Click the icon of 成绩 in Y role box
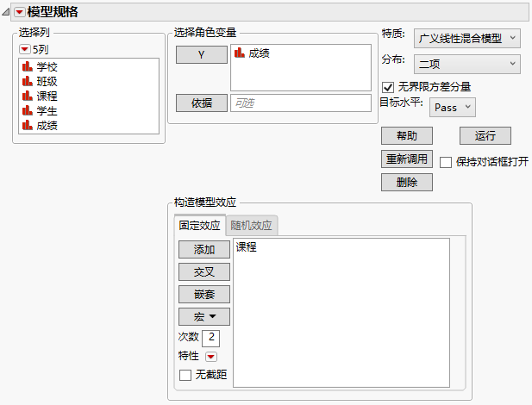This screenshot has height=405, width=532. tap(240, 53)
